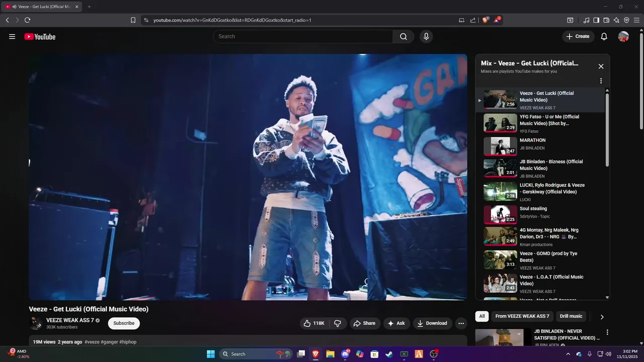644x362 pixels.
Task: Open the three-dot more actions menu under the video
Action: 461,323
